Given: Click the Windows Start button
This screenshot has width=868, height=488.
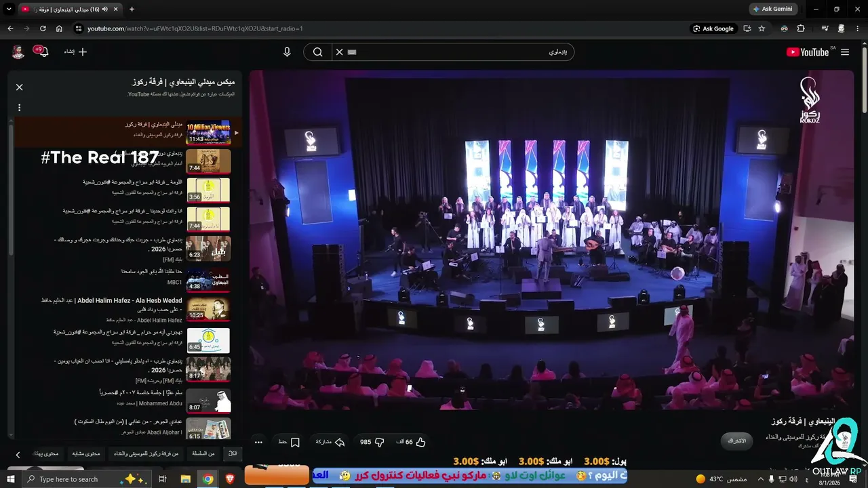Looking at the screenshot, I should (x=10, y=479).
